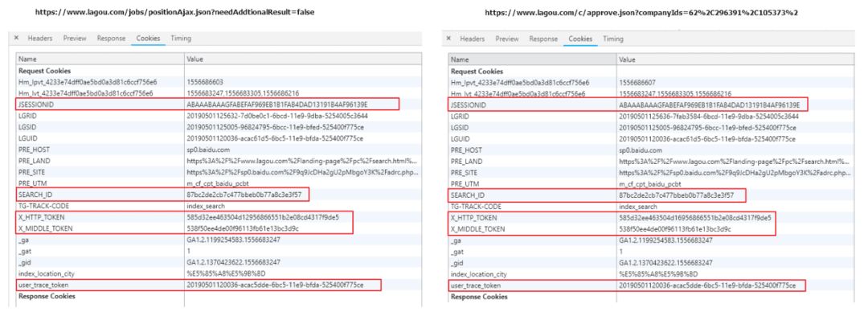
Task: Click X_HTTP_TOKEN cookie name in positionAjax.json panel
Action: tap(42, 217)
